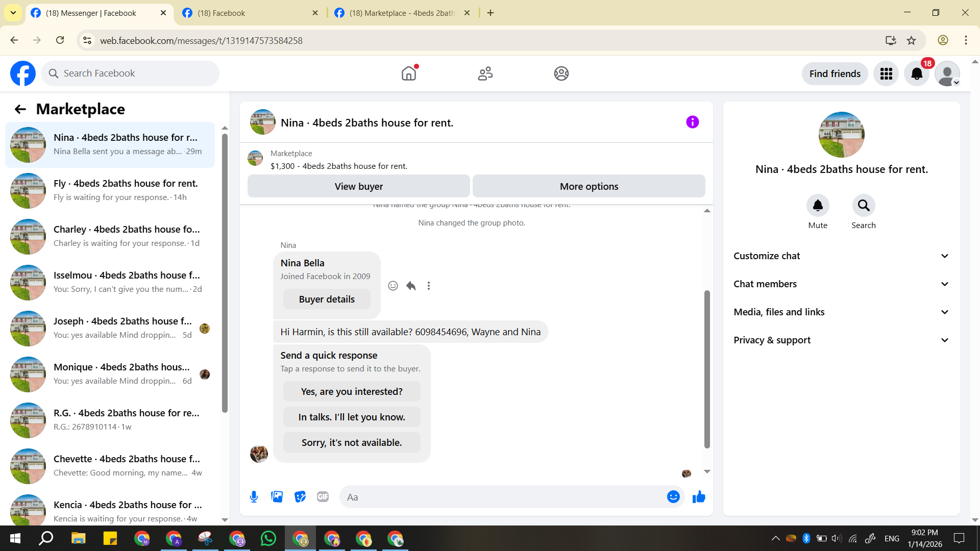Mute this conversation with bell icon
Screen dimensions: 980x551
pyautogui.click(x=817, y=206)
